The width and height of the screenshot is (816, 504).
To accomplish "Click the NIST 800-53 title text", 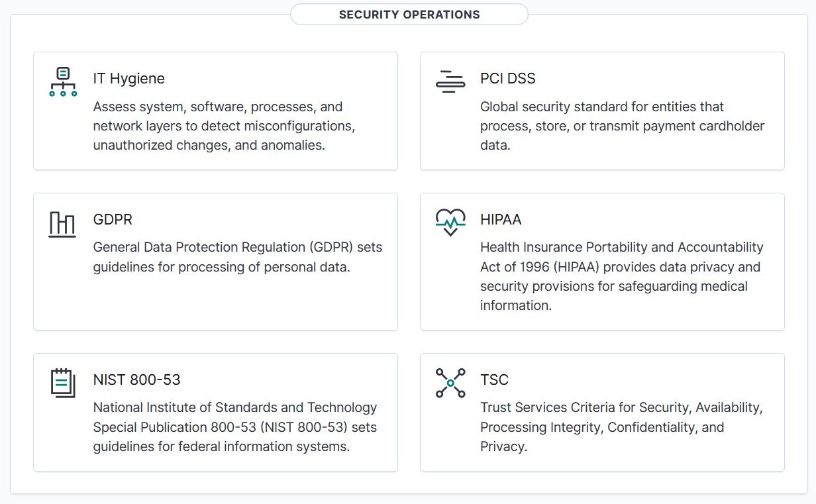I will pyautogui.click(x=137, y=379).
